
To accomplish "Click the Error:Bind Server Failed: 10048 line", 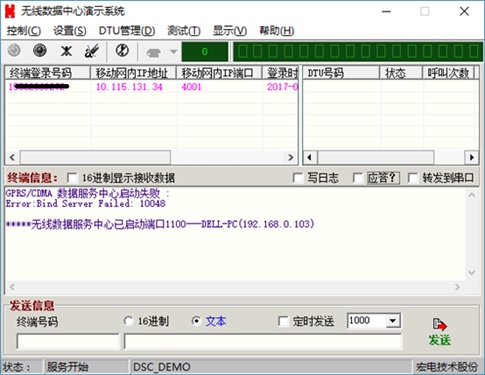I will coord(85,203).
